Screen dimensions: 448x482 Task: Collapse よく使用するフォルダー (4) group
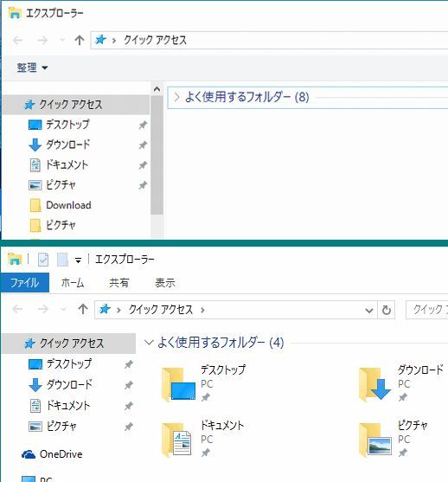pos(149,342)
